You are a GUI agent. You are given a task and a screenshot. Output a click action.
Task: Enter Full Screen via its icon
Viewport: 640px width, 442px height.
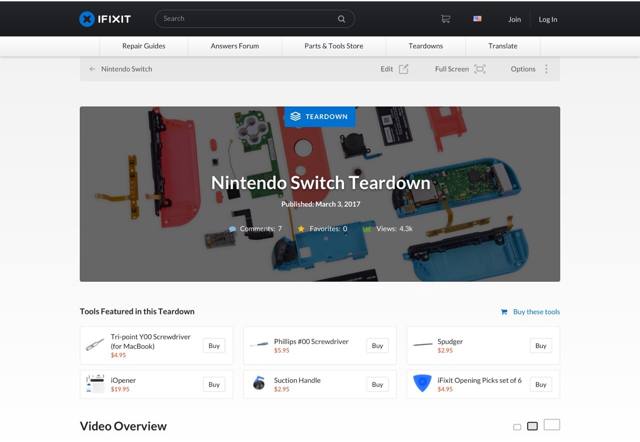click(x=480, y=69)
